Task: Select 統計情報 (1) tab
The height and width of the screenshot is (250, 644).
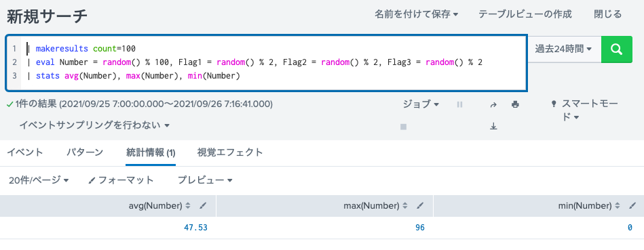Action: click(x=151, y=152)
